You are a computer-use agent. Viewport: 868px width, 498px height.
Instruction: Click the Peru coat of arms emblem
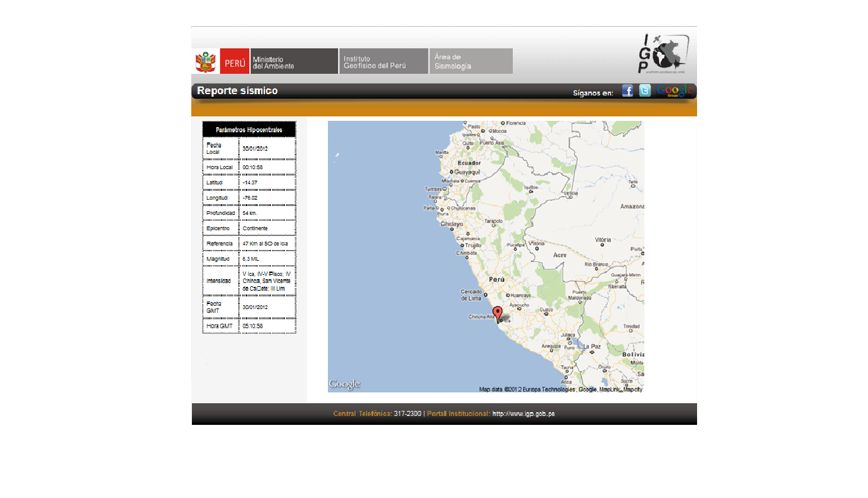click(205, 62)
